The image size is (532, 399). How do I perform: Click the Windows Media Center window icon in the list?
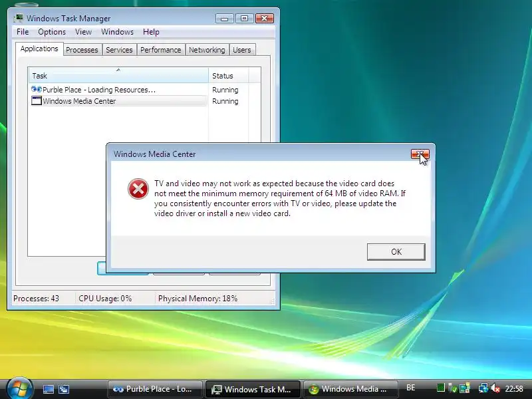click(37, 101)
